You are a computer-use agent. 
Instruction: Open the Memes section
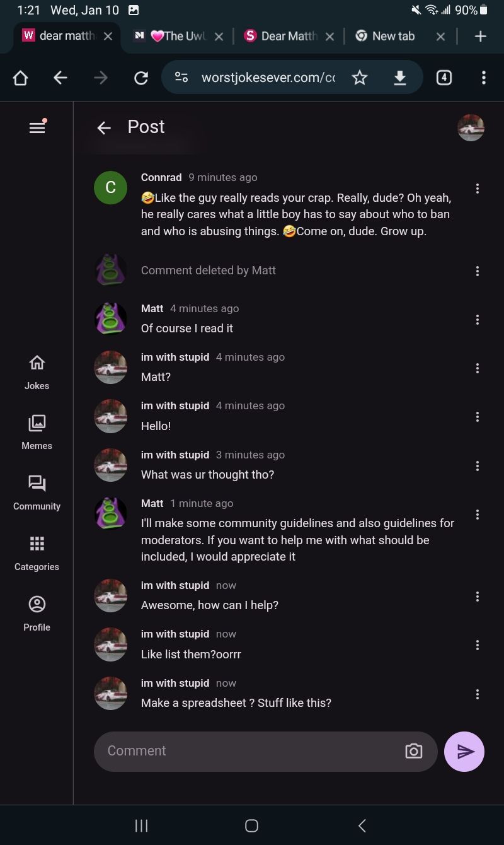pos(37,432)
